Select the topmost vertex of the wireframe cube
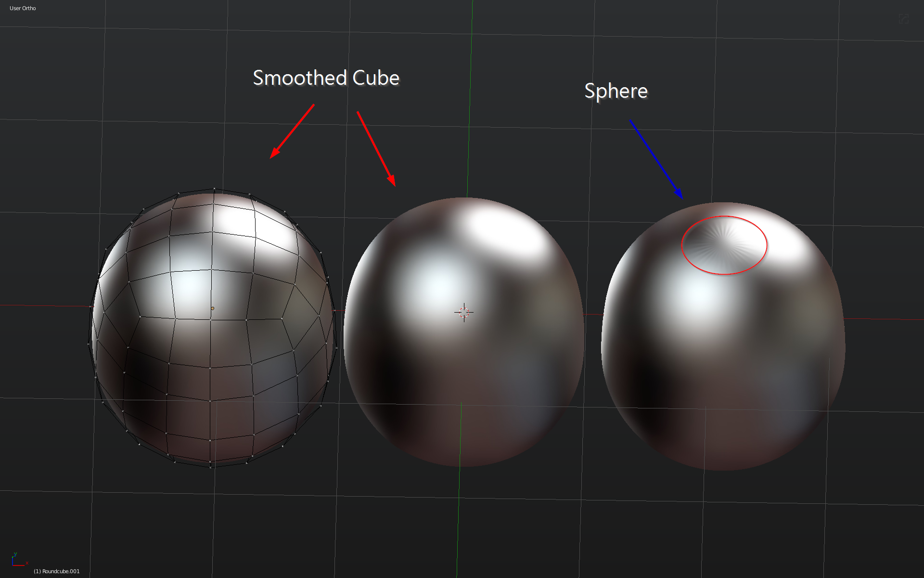Image resolution: width=924 pixels, height=578 pixels. click(214, 189)
